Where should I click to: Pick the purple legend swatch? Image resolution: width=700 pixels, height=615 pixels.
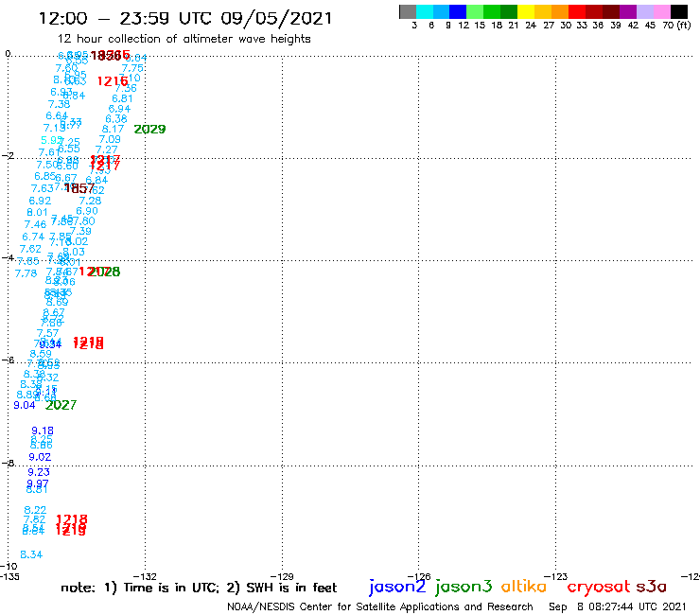(x=628, y=11)
